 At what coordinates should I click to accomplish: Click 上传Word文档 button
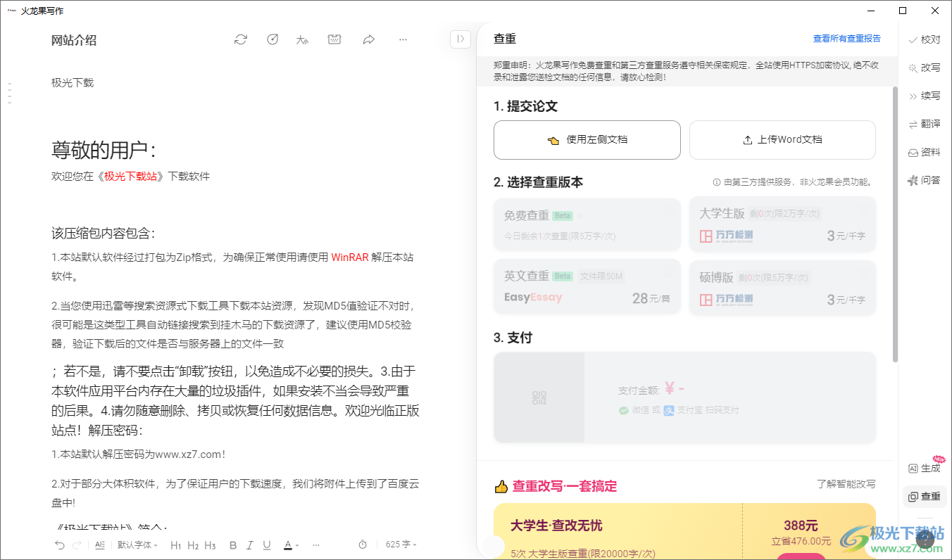782,140
